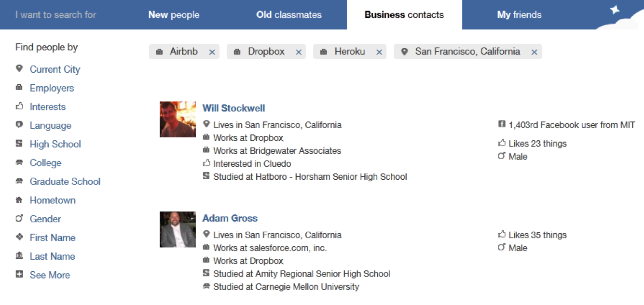Remove the Airbnb filter tag
The image size is (644, 305).
(x=212, y=52)
